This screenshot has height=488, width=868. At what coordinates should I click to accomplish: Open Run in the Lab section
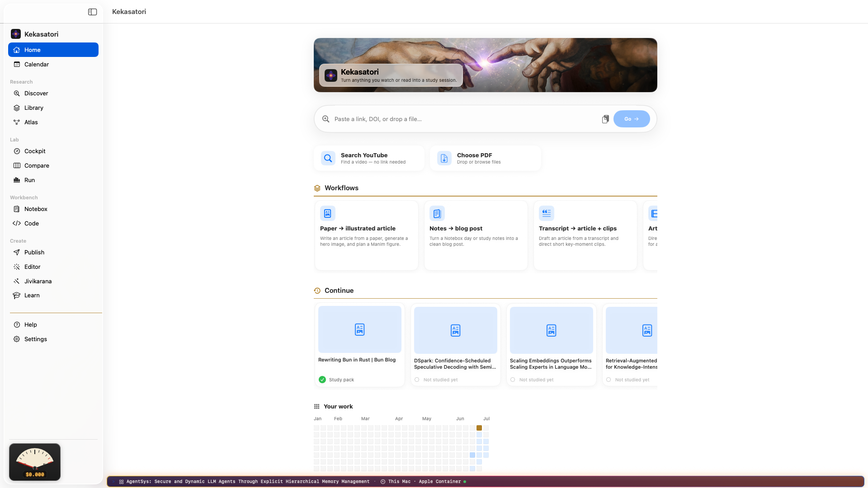[53, 180]
